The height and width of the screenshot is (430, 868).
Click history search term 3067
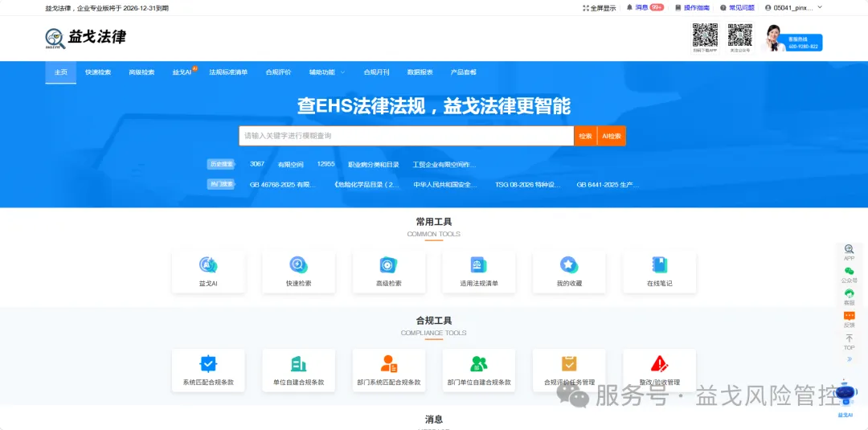(x=257, y=164)
